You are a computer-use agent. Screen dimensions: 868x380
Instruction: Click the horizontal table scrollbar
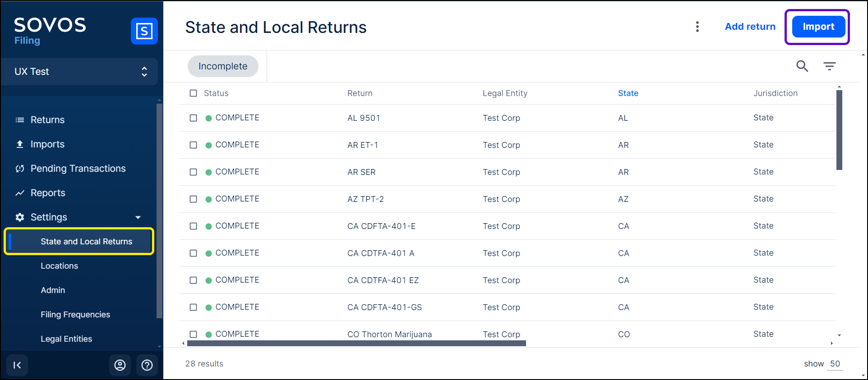point(356,343)
